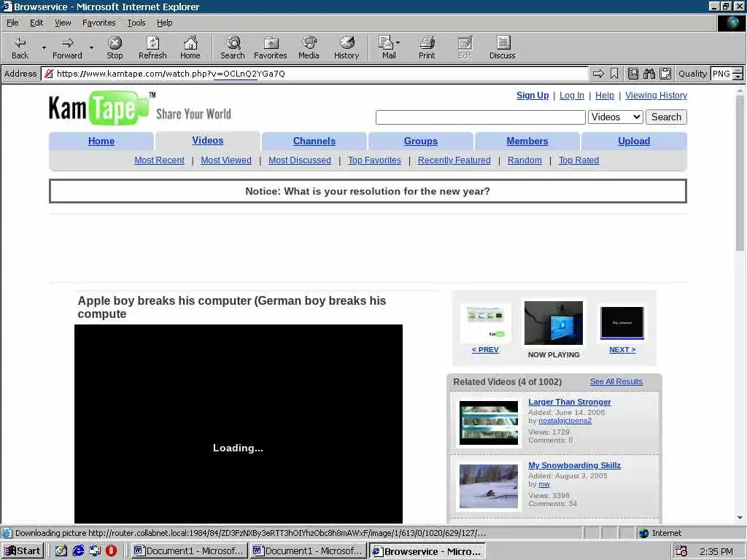Open Top Rated videos link

[578, 160]
